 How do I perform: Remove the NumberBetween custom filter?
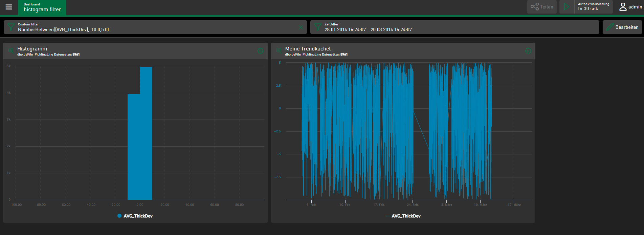coord(301,27)
